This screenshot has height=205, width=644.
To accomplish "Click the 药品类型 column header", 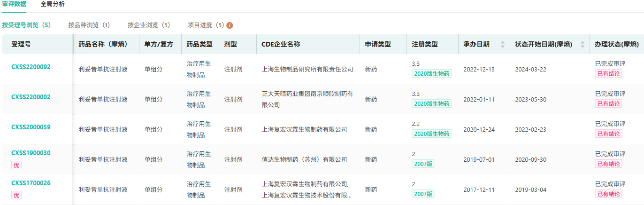I will click(199, 44).
